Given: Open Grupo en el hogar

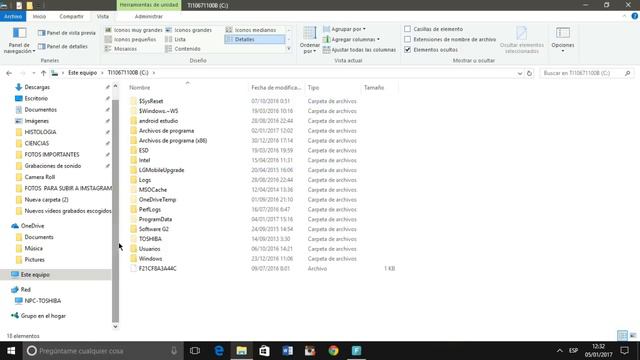Looking at the screenshot, I should [x=43, y=316].
